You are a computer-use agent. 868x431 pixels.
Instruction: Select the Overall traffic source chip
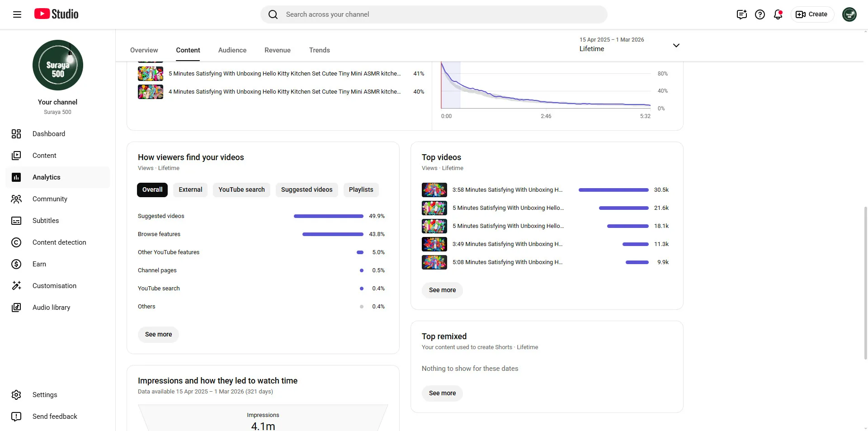coord(152,190)
